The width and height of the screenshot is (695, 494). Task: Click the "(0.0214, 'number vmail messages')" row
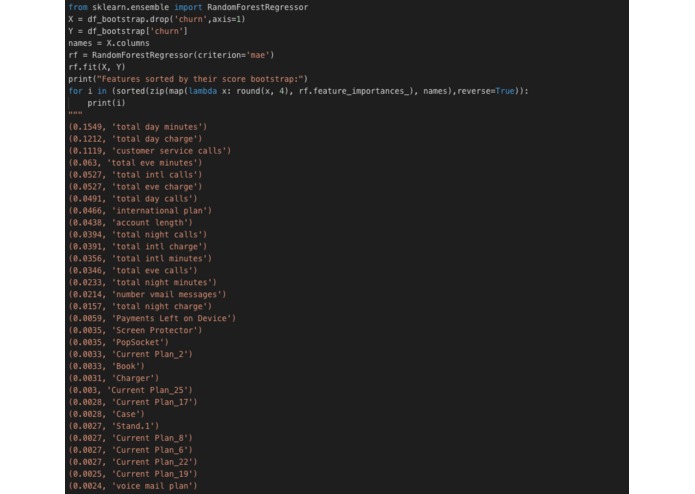pos(147,294)
